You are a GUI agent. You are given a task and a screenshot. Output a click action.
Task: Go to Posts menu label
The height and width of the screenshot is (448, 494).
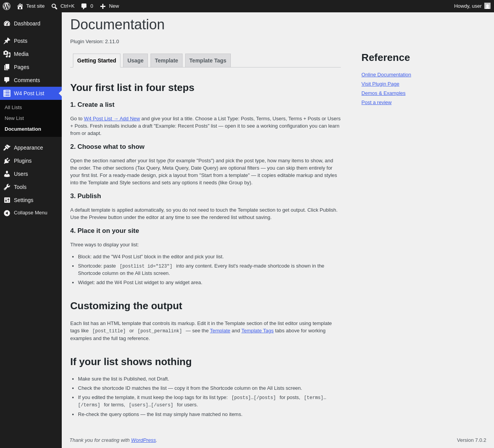[x=20, y=41]
